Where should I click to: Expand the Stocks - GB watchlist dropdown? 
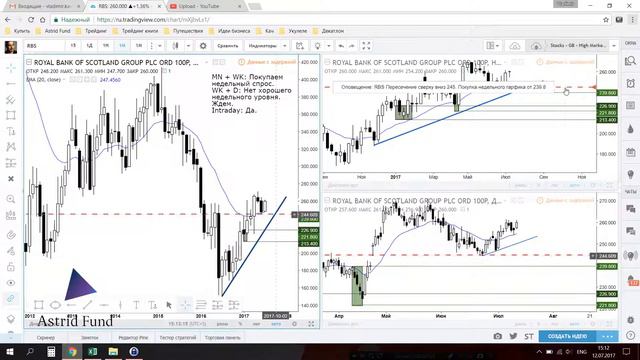coord(613,46)
